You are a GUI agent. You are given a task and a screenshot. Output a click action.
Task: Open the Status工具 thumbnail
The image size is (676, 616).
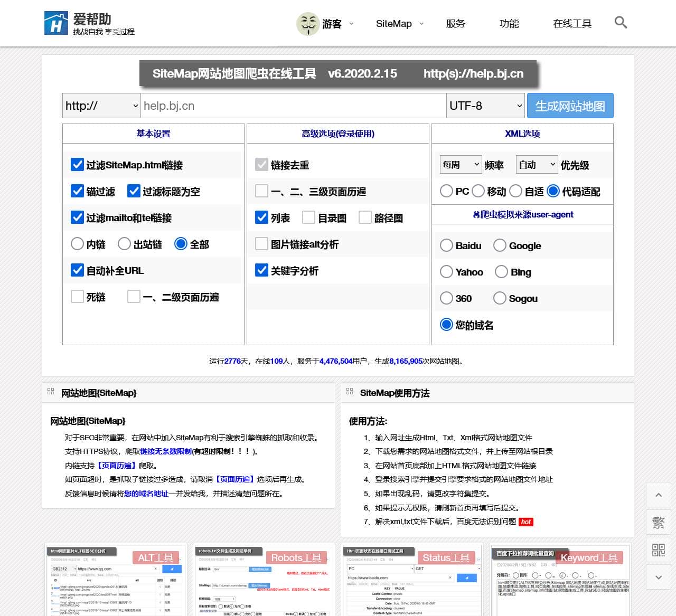[x=412, y=580]
